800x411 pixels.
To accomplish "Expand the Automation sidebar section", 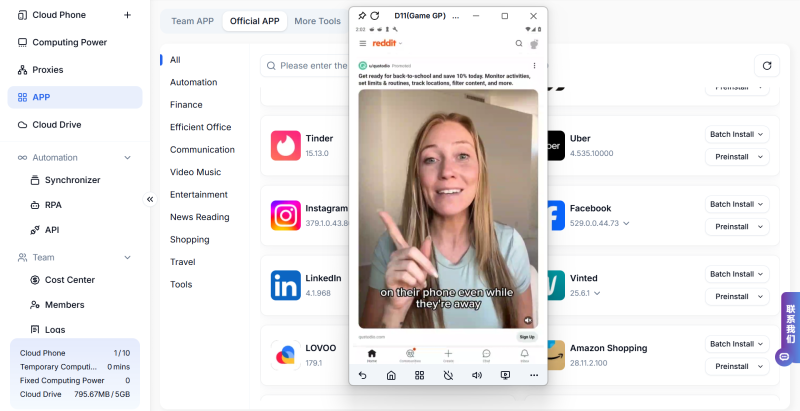I will point(127,157).
